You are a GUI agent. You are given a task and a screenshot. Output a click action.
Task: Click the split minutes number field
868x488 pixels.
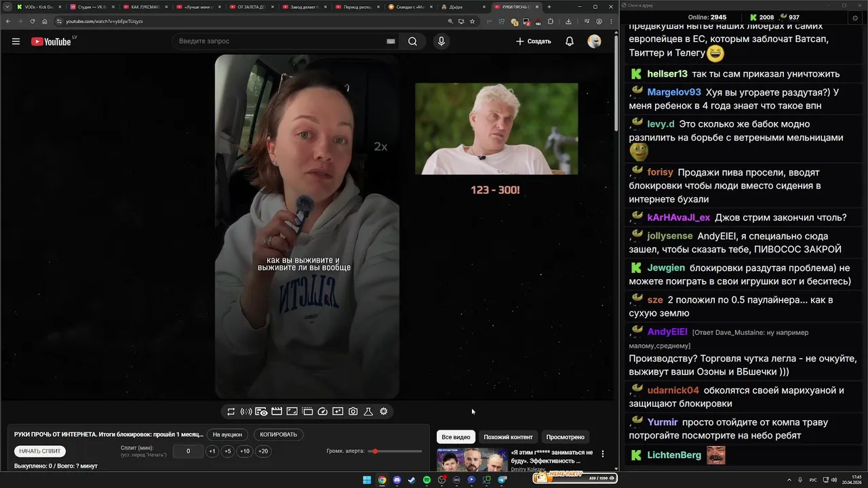(188, 451)
